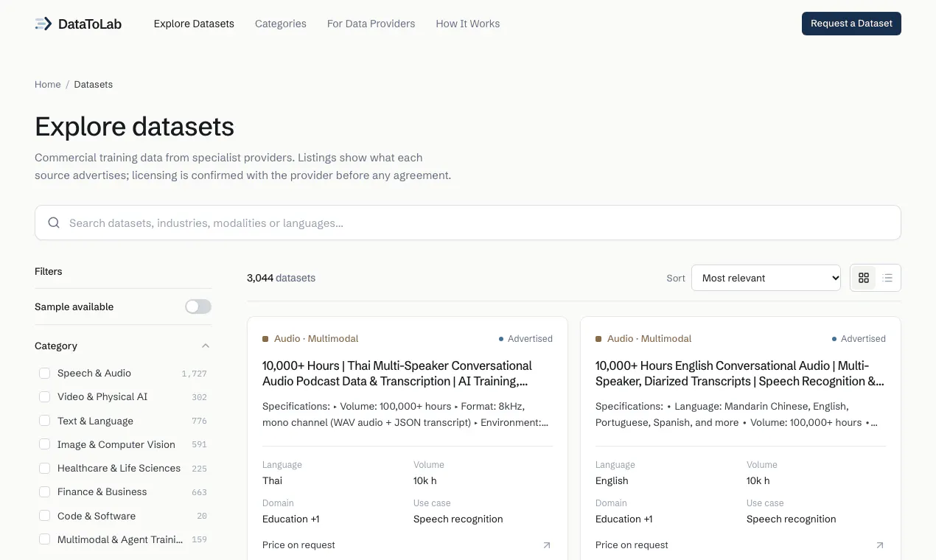Open English dataset card arrow icon
936x560 pixels.
pyautogui.click(x=879, y=545)
